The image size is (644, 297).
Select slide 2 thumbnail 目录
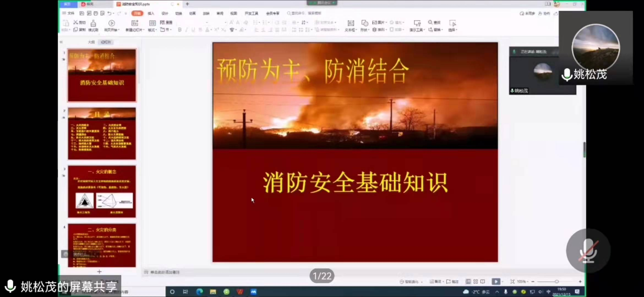click(102, 133)
